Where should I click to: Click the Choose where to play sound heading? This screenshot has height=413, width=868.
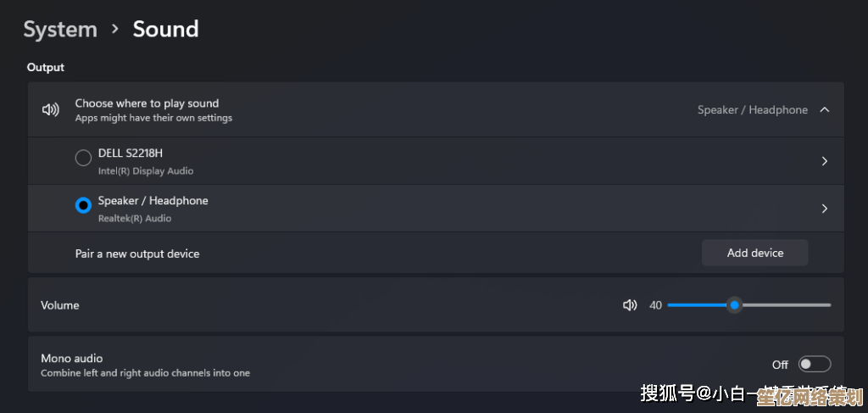pyautogui.click(x=147, y=103)
